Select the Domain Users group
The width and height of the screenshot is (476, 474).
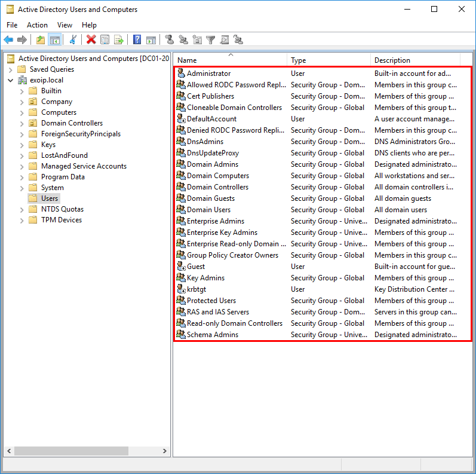click(x=208, y=210)
